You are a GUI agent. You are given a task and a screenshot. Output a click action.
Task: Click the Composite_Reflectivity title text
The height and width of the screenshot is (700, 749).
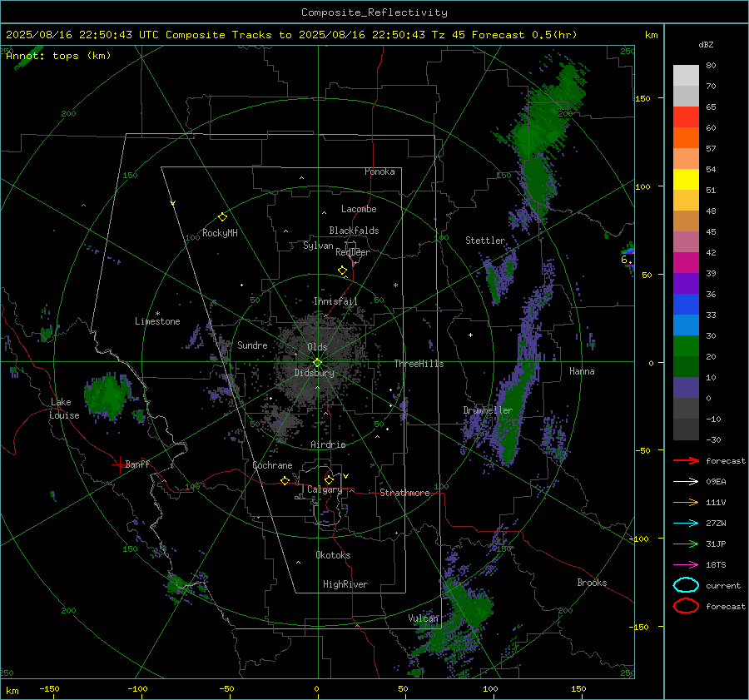click(x=374, y=12)
